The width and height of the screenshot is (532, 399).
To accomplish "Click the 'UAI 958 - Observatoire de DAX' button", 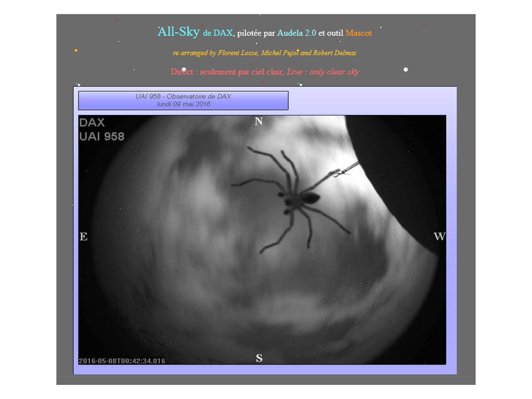I will [x=183, y=97].
